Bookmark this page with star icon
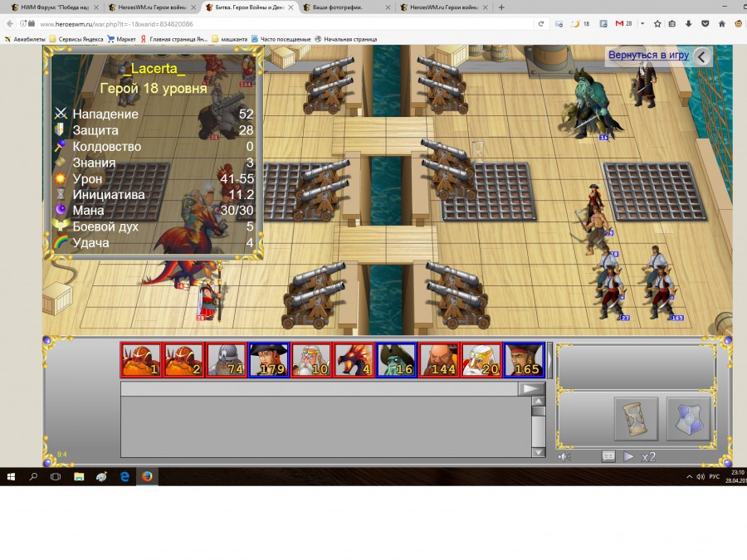747x560 pixels. pos(657,23)
